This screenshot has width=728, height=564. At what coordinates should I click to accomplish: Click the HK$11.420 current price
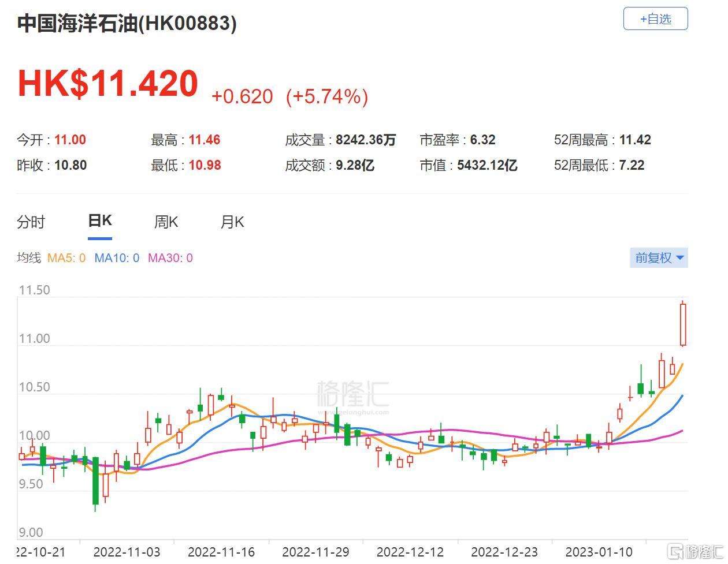click(108, 83)
